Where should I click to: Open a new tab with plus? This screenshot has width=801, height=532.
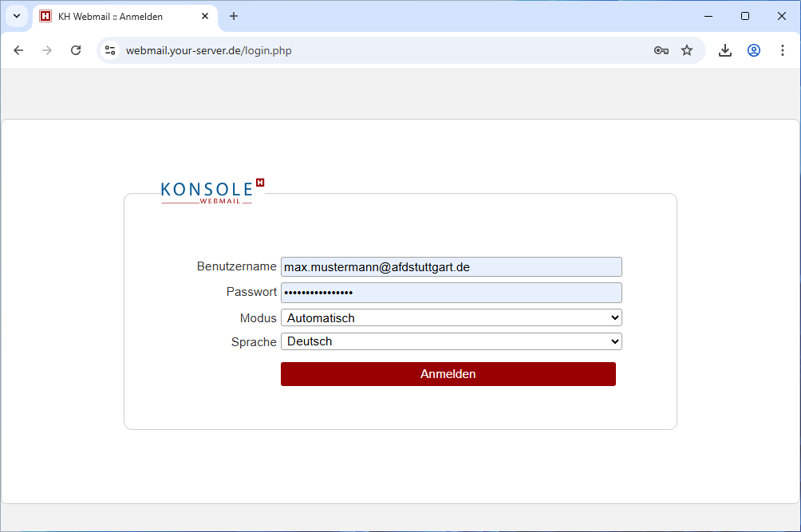[234, 16]
